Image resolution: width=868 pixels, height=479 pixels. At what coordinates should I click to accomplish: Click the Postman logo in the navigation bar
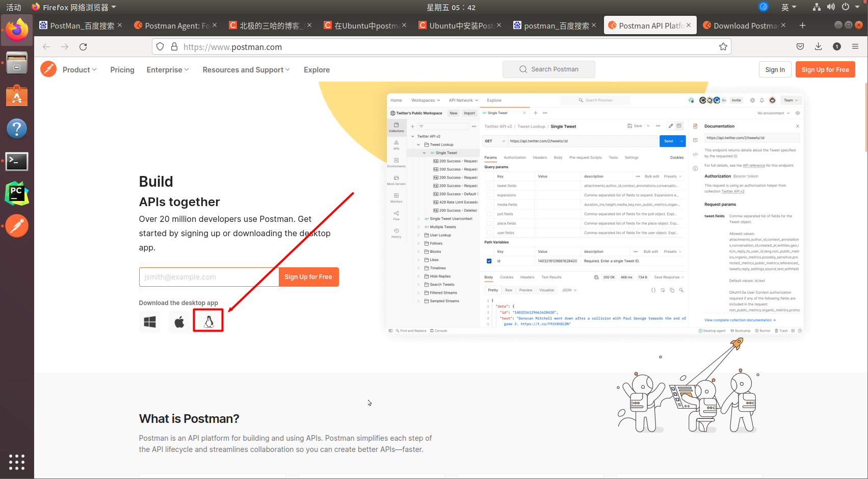tap(48, 69)
